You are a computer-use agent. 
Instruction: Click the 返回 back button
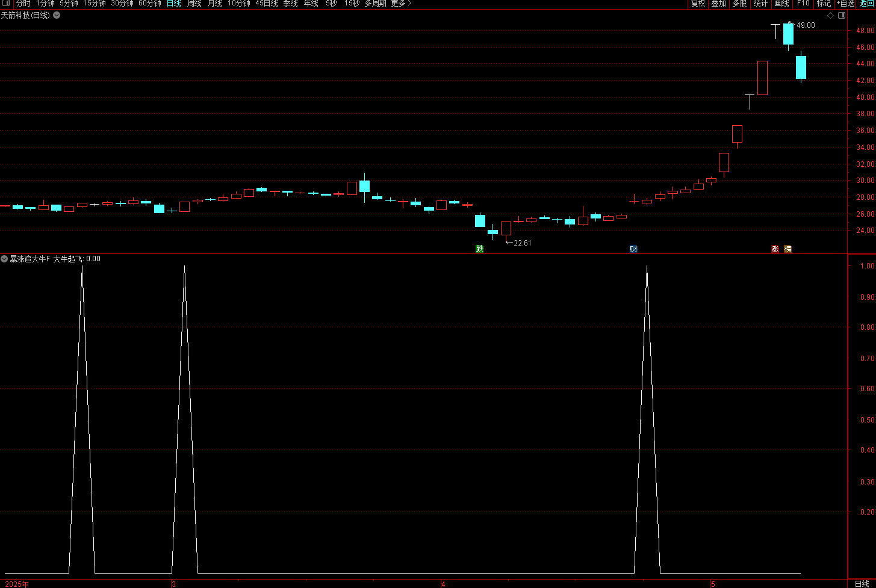(x=866, y=4)
